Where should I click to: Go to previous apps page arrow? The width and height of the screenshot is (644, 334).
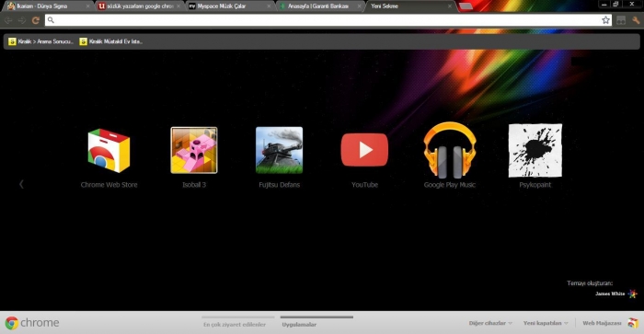(21, 184)
